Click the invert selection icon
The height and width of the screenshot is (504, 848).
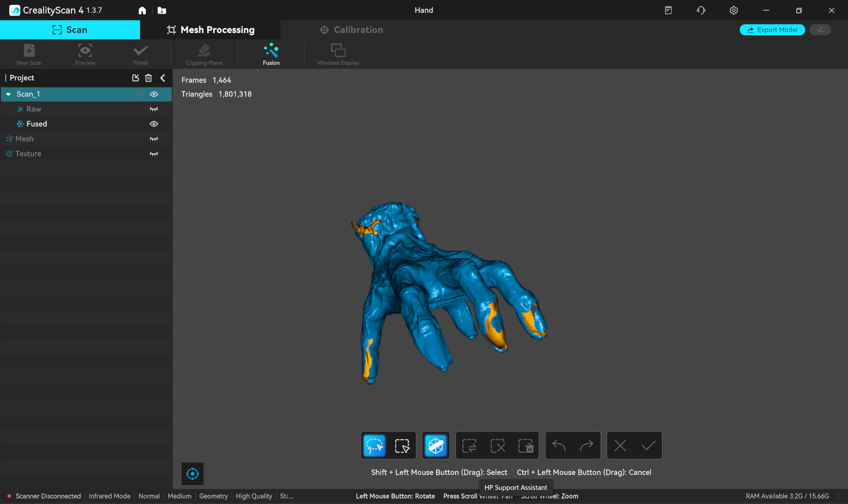pos(469,446)
